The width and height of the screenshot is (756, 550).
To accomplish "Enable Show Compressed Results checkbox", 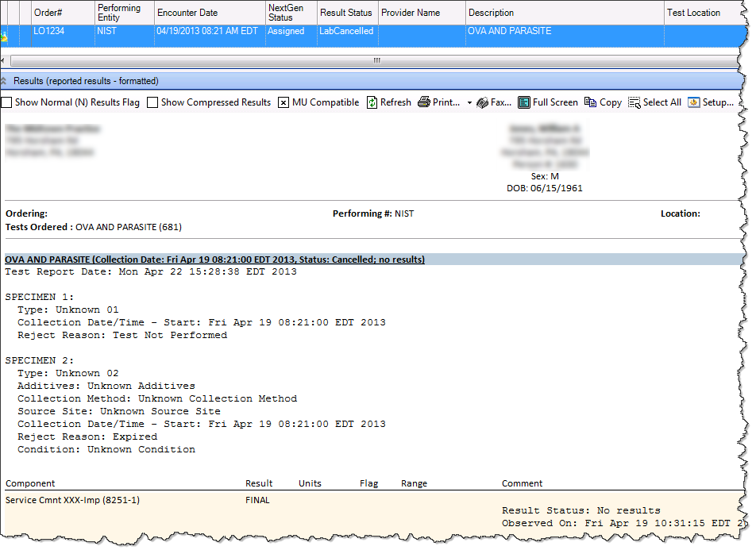I will pos(152,102).
